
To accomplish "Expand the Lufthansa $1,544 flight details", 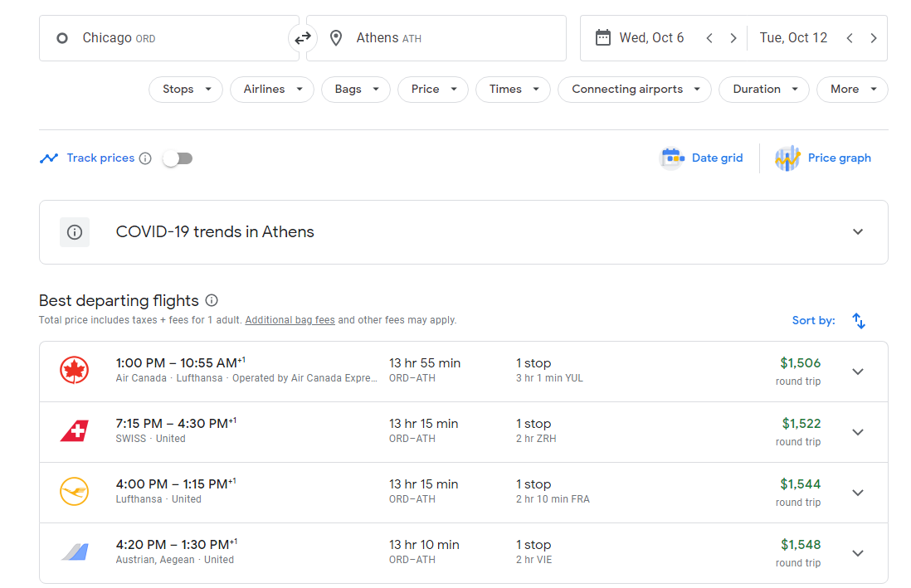I will (858, 493).
